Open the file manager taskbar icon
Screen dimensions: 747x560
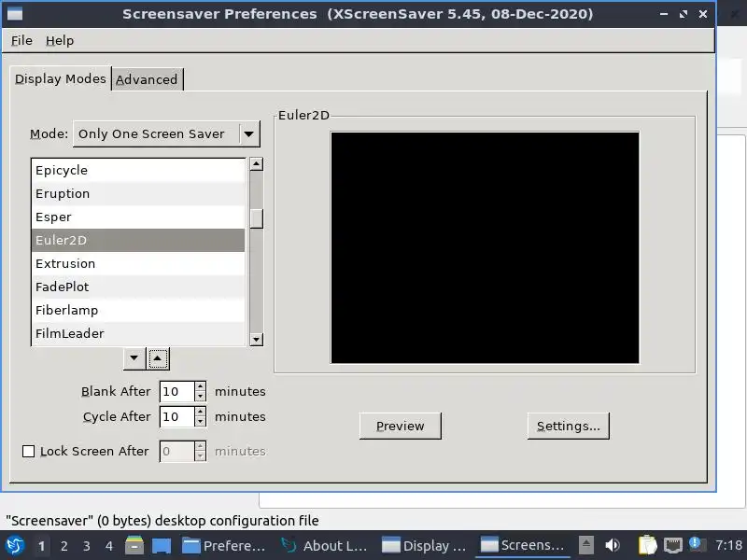[x=134, y=546]
